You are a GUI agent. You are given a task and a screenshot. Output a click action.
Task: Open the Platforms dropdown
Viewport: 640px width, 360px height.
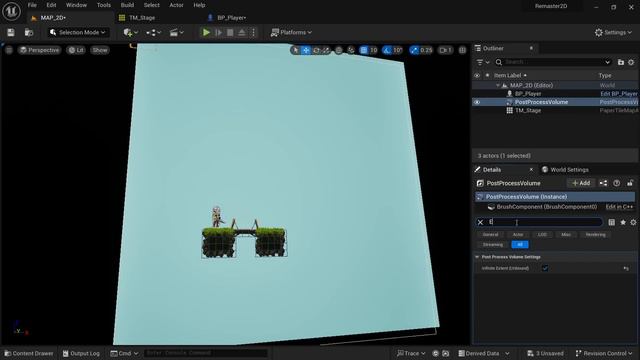point(291,32)
